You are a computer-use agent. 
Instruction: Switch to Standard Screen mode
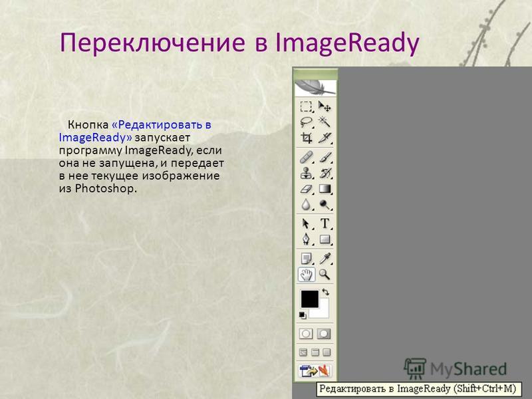pos(303,352)
